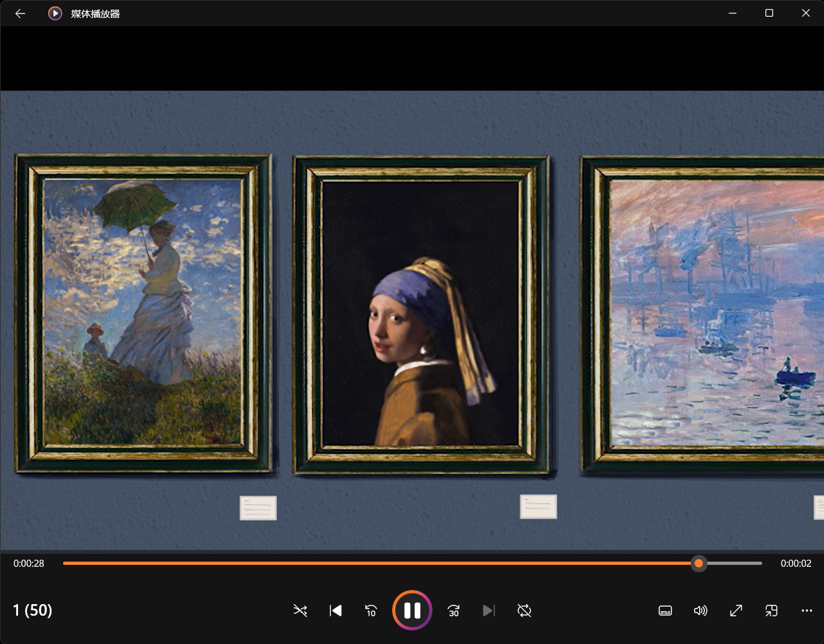
Task: Switch to full screen view
Action: pos(736,611)
